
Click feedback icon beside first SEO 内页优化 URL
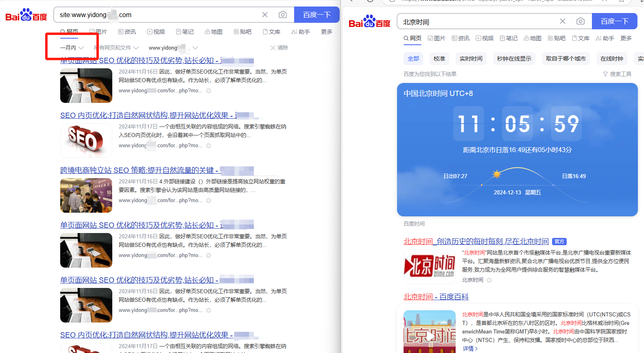(208, 146)
